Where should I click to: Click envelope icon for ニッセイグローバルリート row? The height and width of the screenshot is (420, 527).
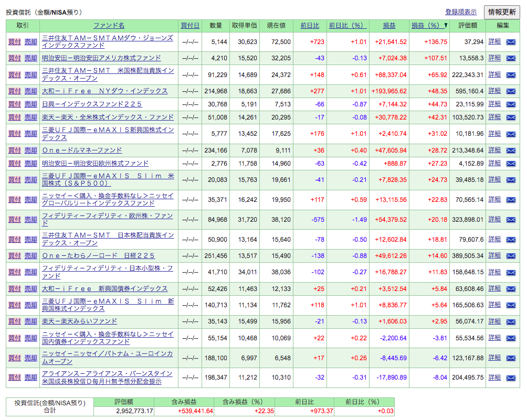click(x=511, y=200)
